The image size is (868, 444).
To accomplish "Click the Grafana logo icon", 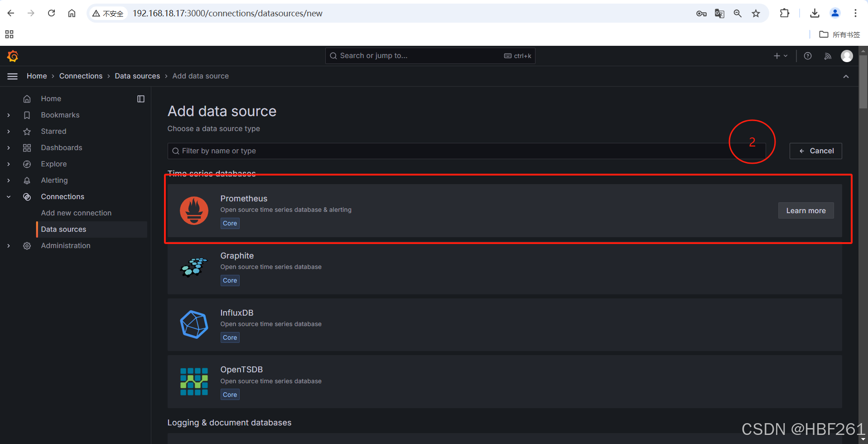I will [13, 56].
